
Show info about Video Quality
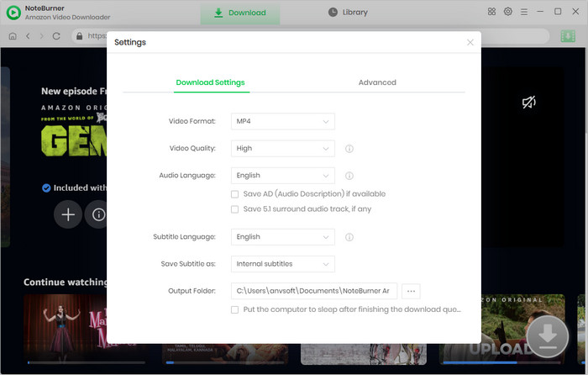click(349, 149)
